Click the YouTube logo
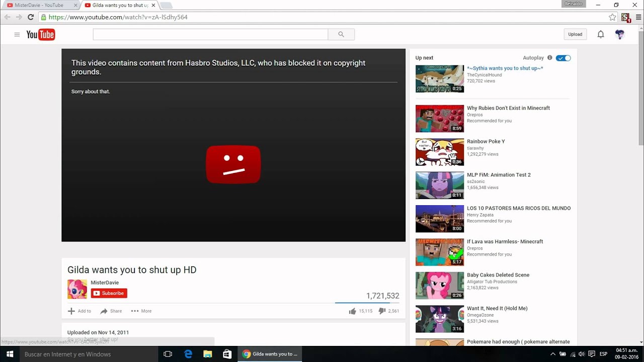This screenshot has width=644, height=362. pyautogui.click(x=40, y=34)
